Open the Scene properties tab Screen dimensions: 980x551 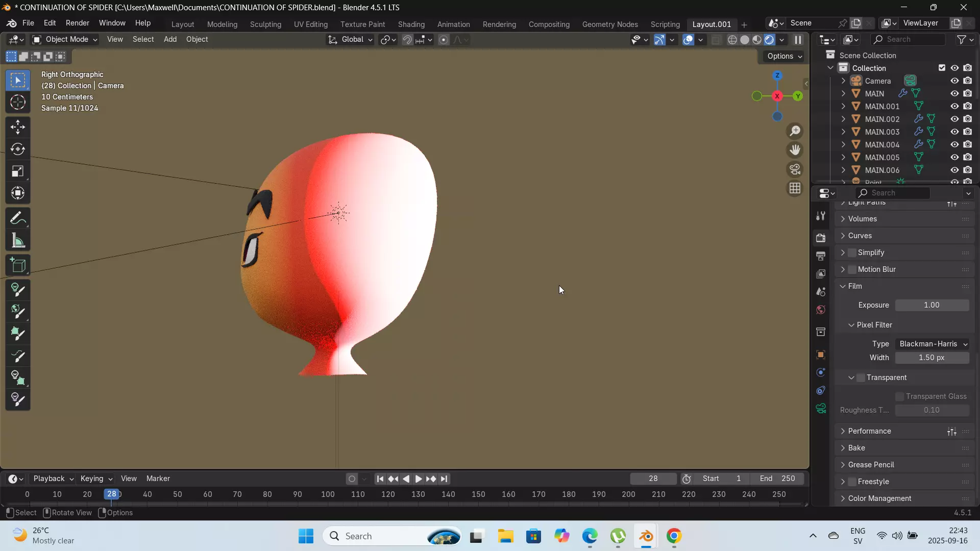[x=821, y=292]
